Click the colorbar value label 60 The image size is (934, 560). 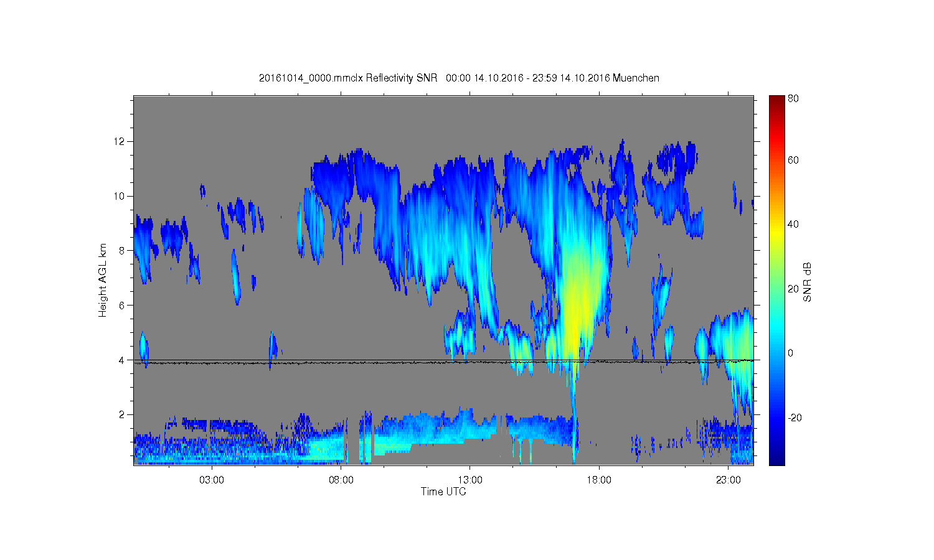[793, 161]
